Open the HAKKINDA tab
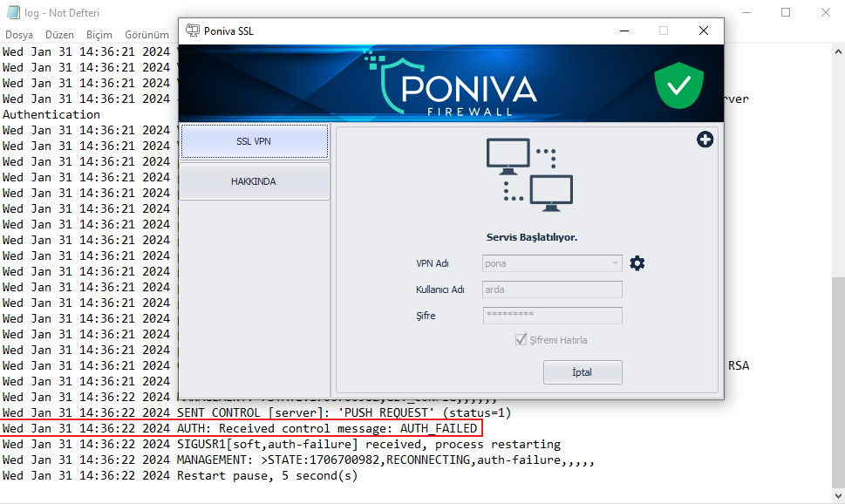845x504 pixels. coord(255,181)
